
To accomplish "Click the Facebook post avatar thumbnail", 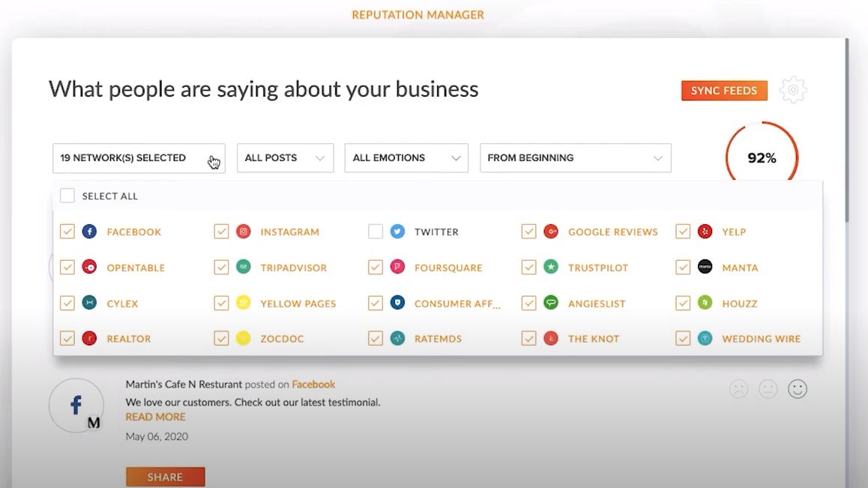I will (x=76, y=406).
